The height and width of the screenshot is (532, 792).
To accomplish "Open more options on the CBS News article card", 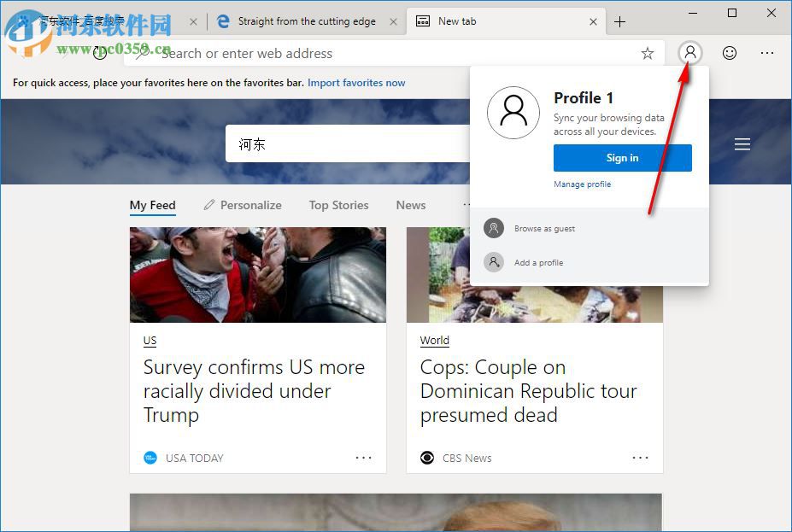I will tap(641, 458).
